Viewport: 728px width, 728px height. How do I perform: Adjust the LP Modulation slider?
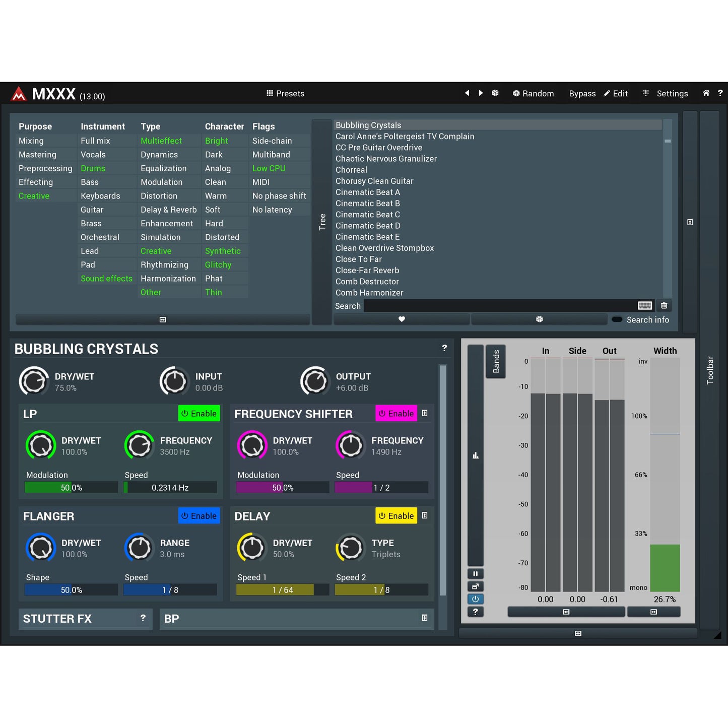tap(71, 488)
